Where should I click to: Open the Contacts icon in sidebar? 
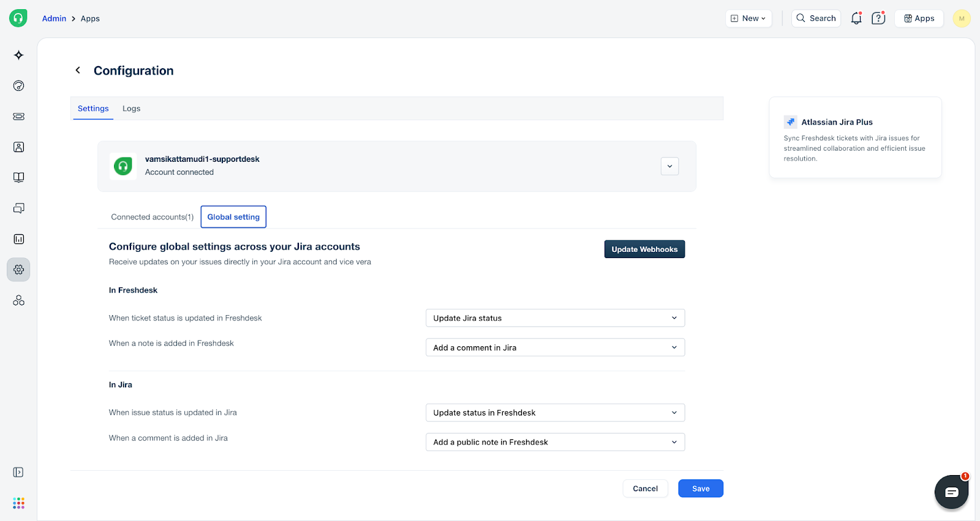coord(19,147)
